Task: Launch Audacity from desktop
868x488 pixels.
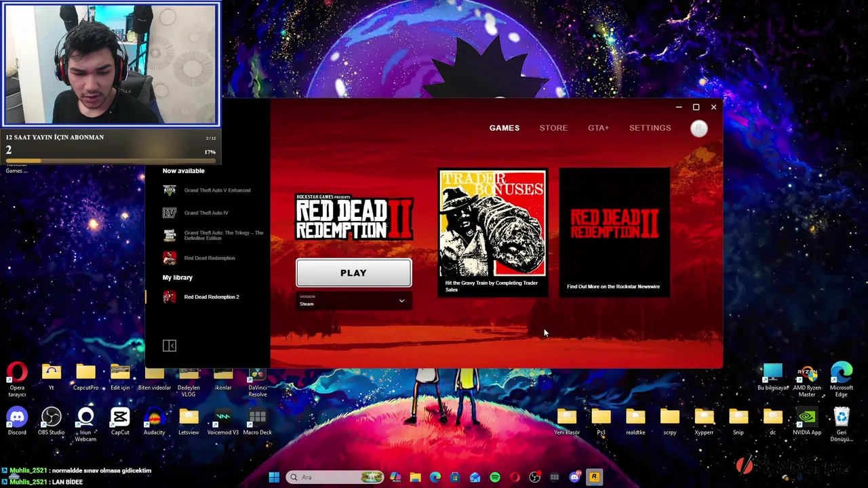Action: click(x=154, y=422)
